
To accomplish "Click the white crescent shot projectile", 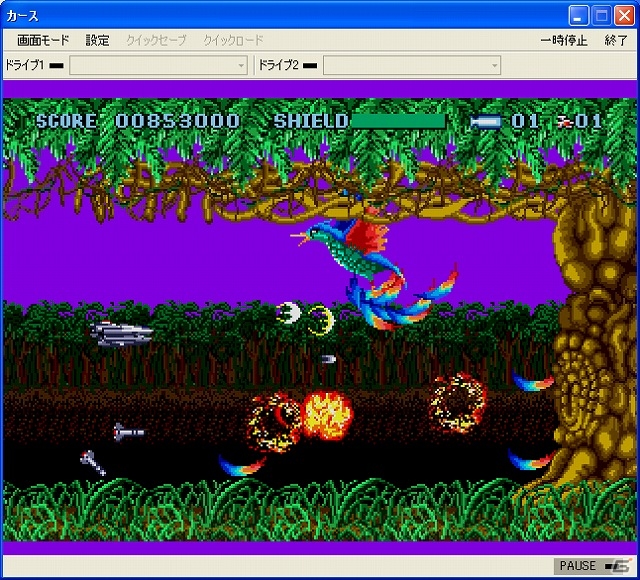I will click(289, 313).
